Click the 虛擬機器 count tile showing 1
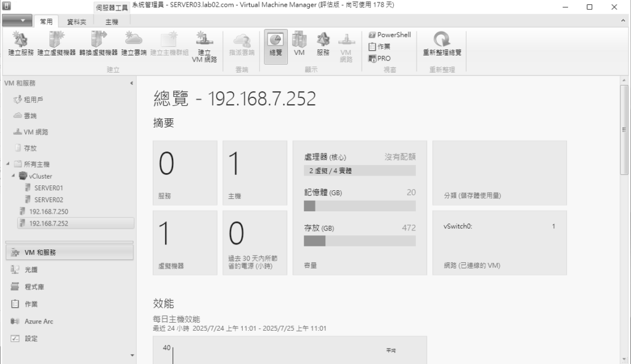This screenshot has width=631, height=364. coord(185,243)
